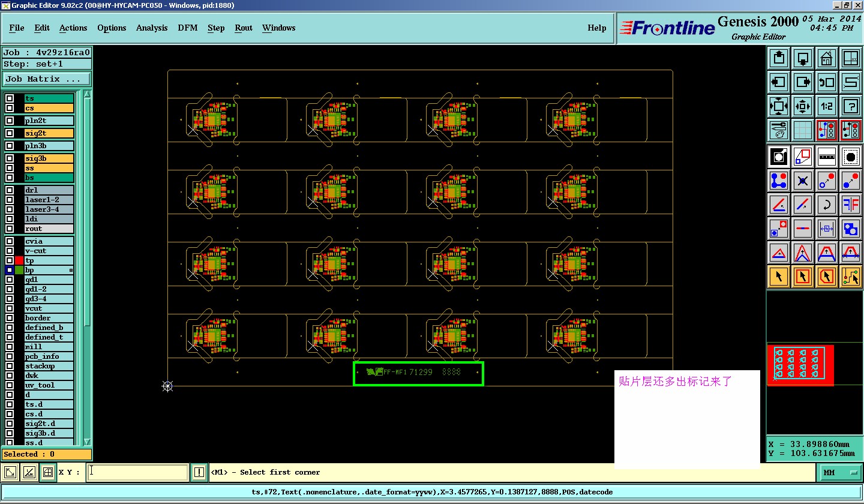Select the uv_tool layer name

pos(49,385)
